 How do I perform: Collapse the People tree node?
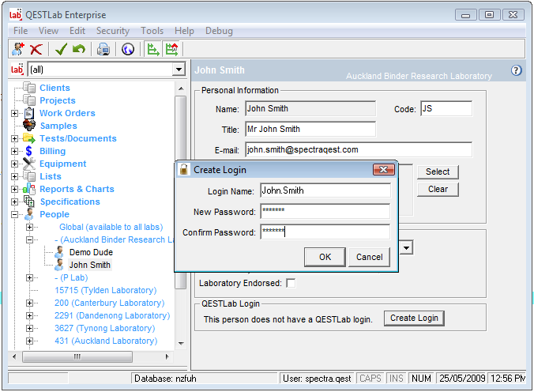[x=14, y=214]
